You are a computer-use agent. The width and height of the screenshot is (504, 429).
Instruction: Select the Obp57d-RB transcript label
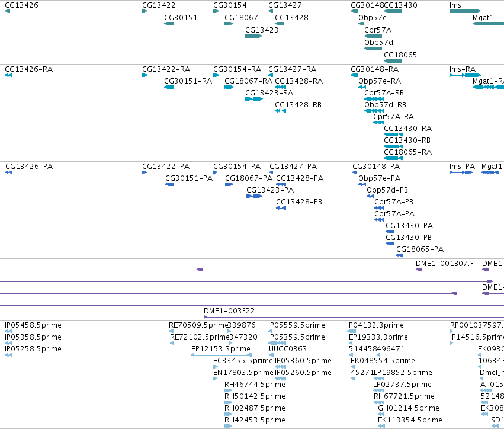point(385,105)
